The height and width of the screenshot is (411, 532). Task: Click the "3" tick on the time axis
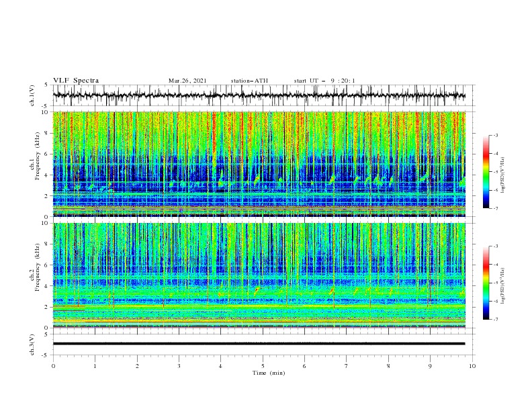[x=179, y=366]
